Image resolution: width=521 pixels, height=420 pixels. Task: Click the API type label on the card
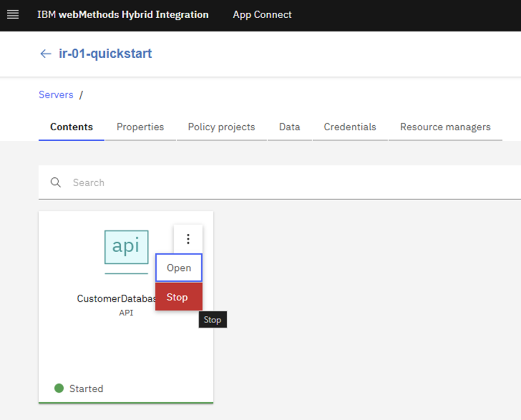[x=126, y=313]
